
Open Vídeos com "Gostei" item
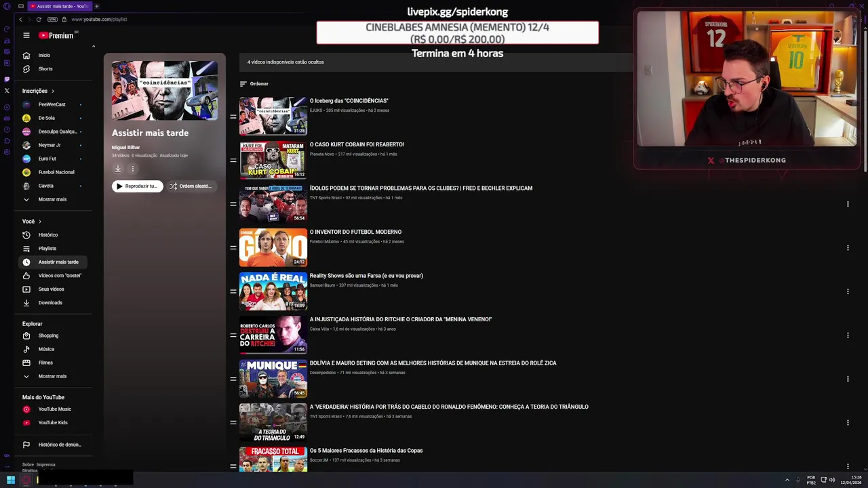54,275
